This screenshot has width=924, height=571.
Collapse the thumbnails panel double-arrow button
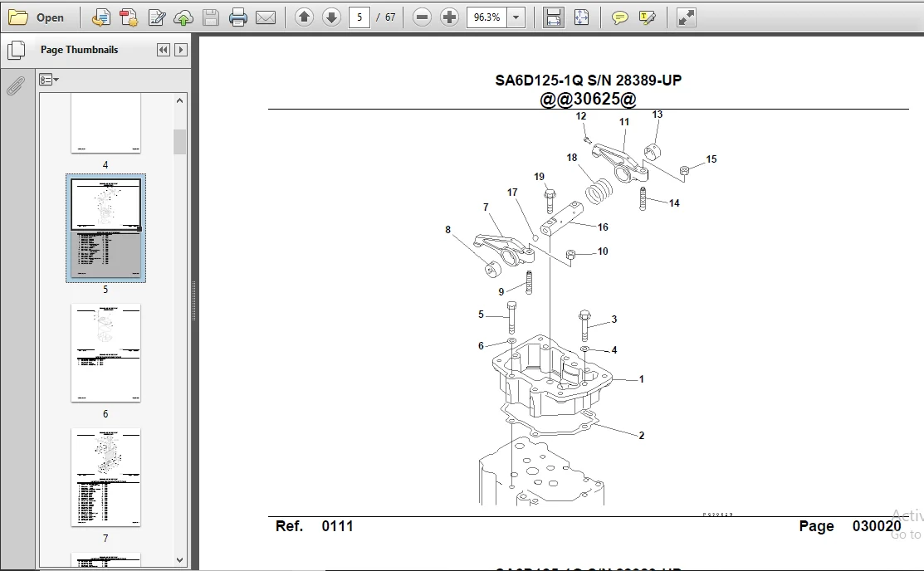(x=164, y=50)
